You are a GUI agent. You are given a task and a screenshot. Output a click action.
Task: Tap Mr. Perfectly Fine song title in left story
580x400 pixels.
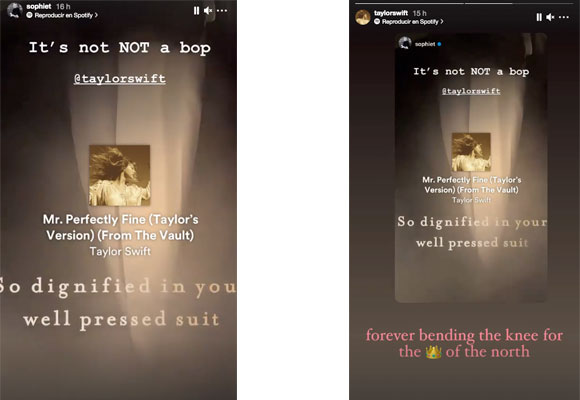[x=120, y=227]
